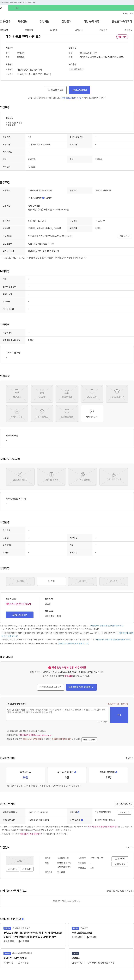Click the info icon beside 취업알선기관 알선 수

tap(75, 772)
